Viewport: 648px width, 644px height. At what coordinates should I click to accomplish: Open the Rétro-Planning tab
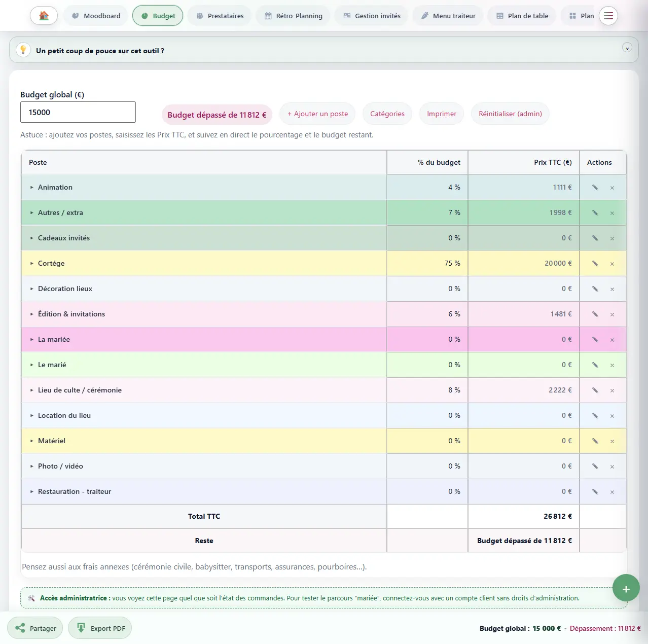[x=293, y=16]
